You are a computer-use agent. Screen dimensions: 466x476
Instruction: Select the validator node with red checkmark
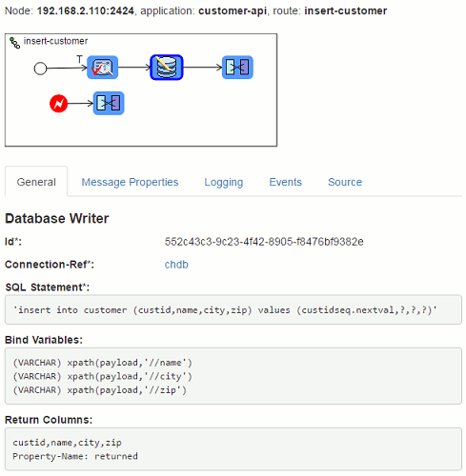103,68
